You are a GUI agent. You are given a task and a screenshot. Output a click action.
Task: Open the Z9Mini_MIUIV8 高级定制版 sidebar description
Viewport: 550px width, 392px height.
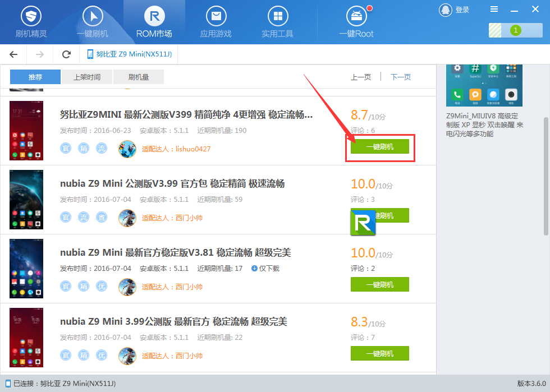click(484, 125)
